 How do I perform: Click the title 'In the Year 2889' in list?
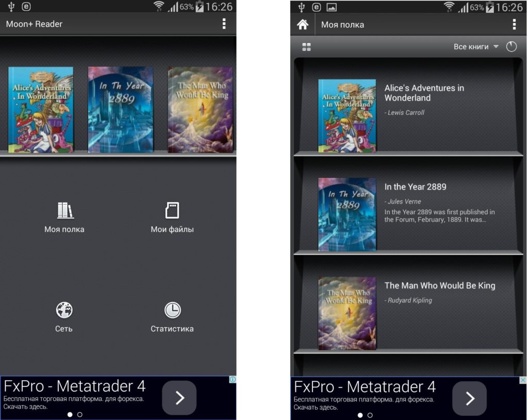(x=415, y=187)
